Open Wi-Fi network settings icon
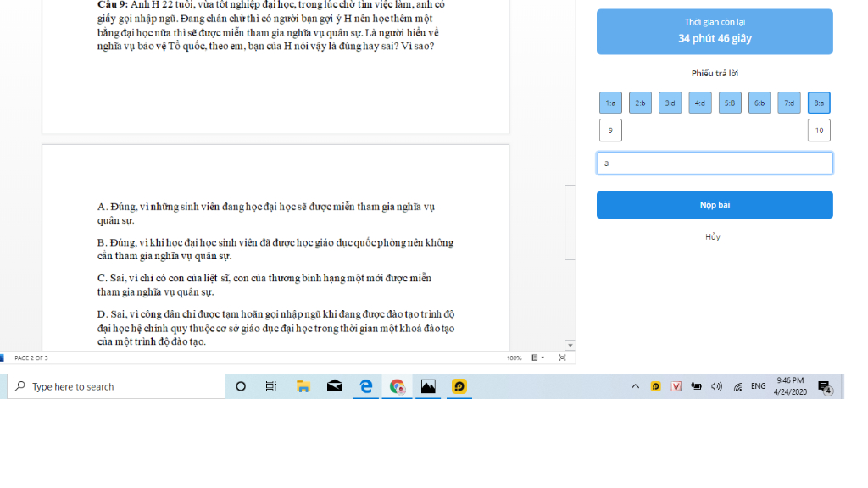Viewport: 868px width, 488px height. (x=737, y=386)
